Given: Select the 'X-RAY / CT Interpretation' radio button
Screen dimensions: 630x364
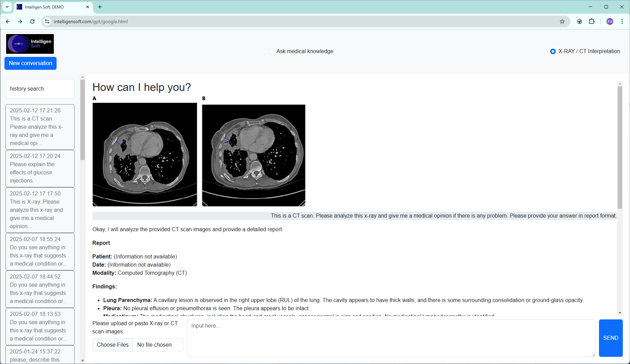Looking at the screenshot, I should [553, 51].
